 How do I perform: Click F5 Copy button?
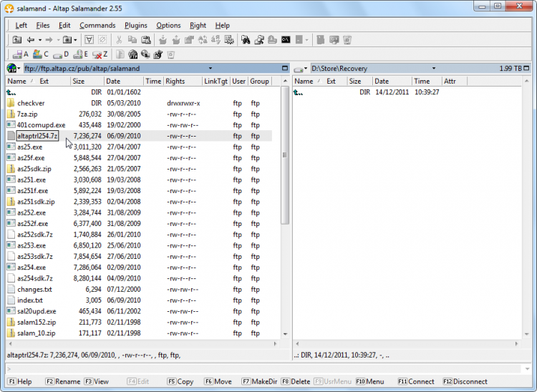tap(180, 381)
